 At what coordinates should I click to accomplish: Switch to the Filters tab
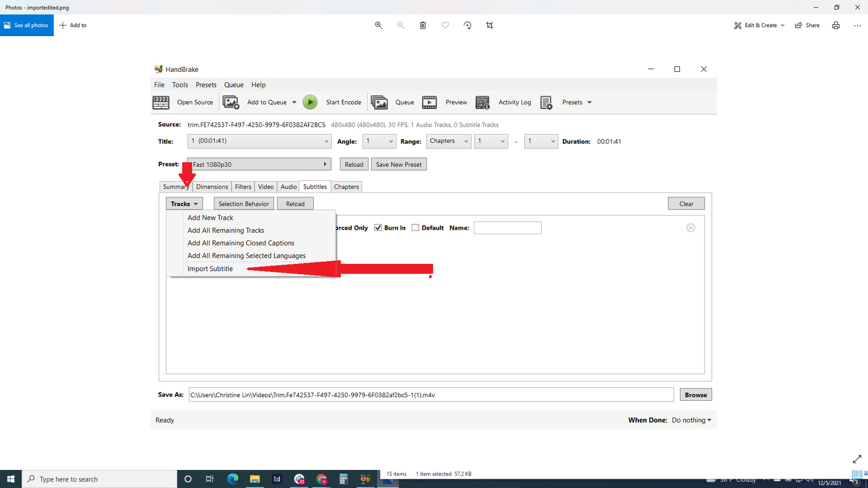pyautogui.click(x=243, y=186)
